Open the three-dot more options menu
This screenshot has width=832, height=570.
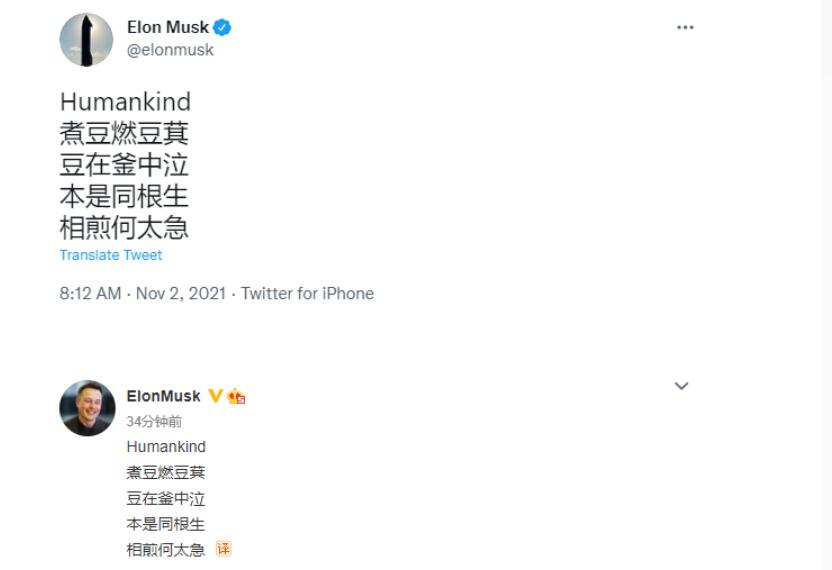[x=685, y=28]
